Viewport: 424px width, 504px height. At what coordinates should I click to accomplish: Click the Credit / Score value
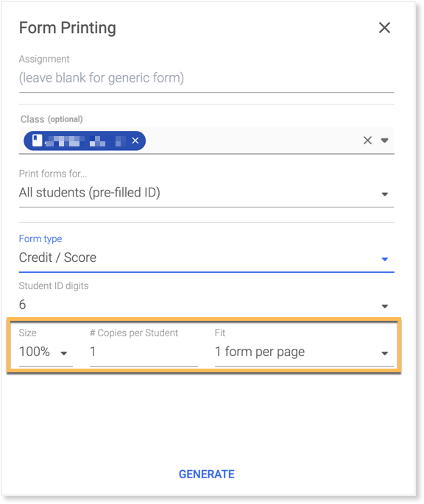[57, 258]
